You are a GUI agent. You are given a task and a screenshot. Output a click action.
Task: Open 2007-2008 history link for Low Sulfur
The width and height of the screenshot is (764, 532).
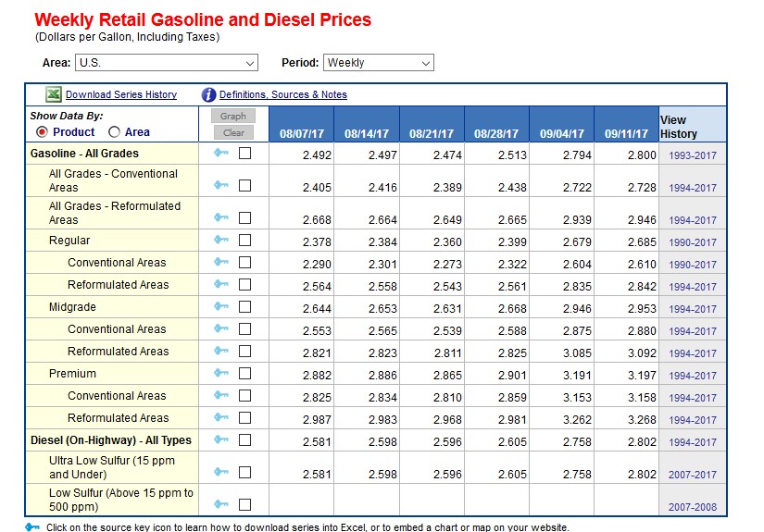tap(692, 507)
